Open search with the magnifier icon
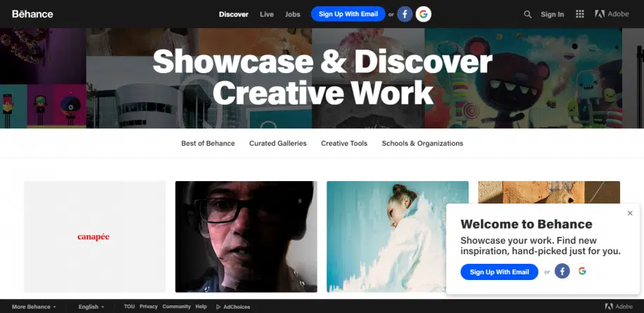This screenshot has width=644, height=313. point(527,14)
